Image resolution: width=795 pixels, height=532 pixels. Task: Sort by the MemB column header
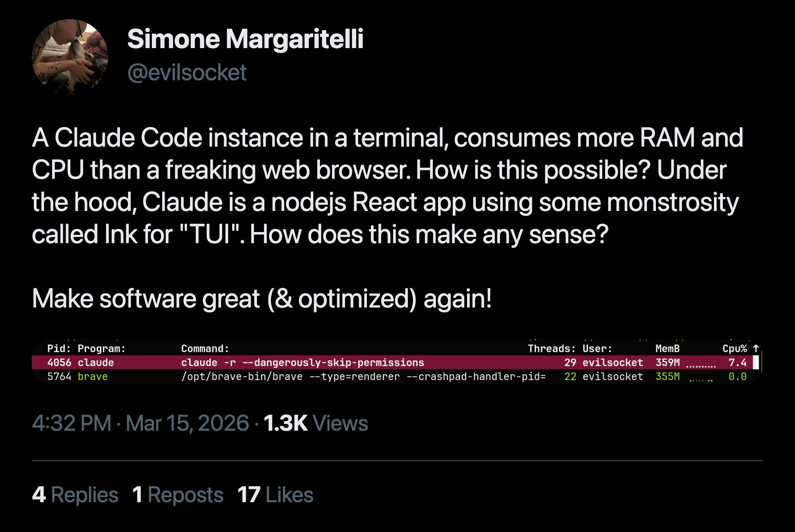coord(667,349)
